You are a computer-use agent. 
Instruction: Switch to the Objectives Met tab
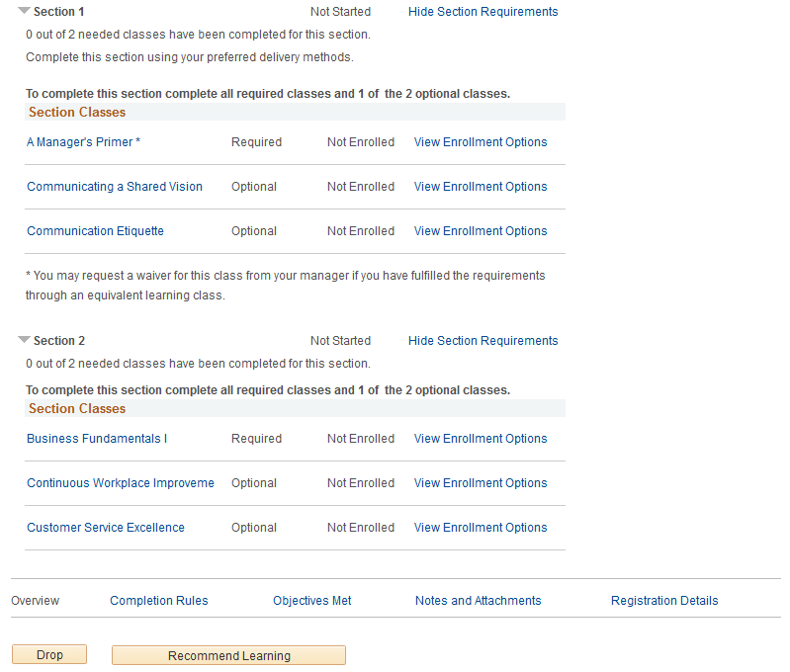coord(311,601)
